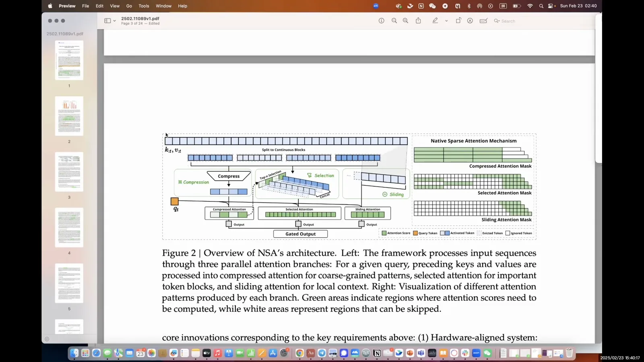The height and width of the screenshot is (362, 644).
Task: Click the zoom in magnifier icon
Action: coord(405,21)
